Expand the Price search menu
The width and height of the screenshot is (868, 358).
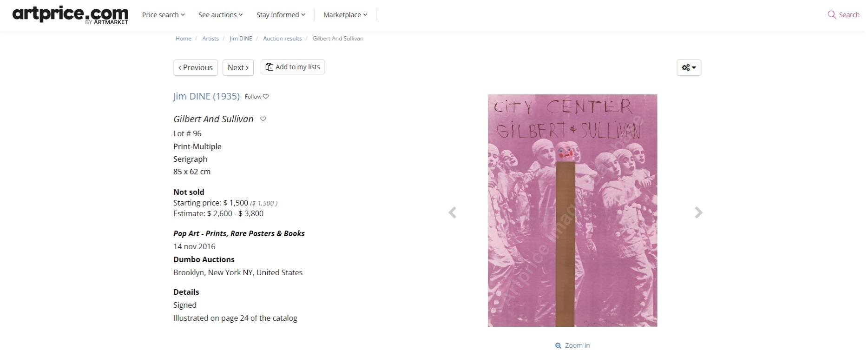click(x=164, y=15)
